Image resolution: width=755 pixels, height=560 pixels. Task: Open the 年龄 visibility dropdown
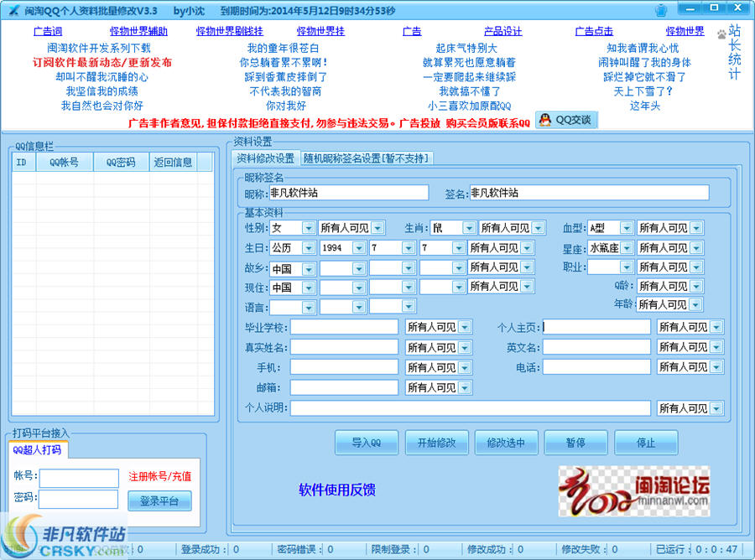[669, 304]
